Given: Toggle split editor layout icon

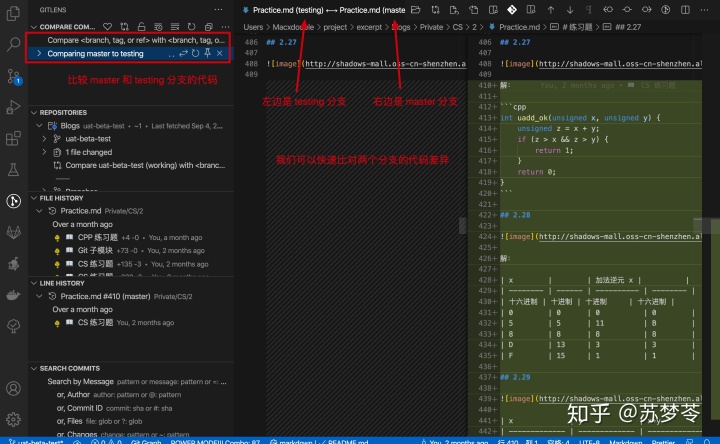Looking at the screenshot, I should (x=685, y=10).
